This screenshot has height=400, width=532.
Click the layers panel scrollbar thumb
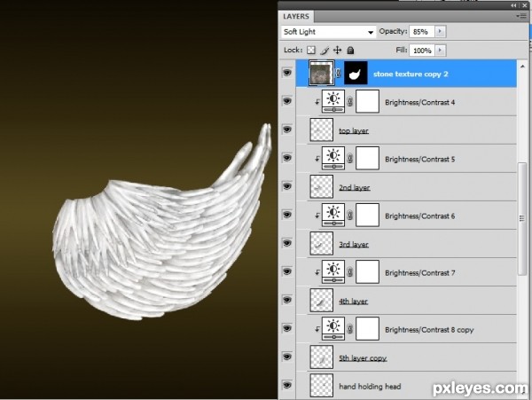522,219
